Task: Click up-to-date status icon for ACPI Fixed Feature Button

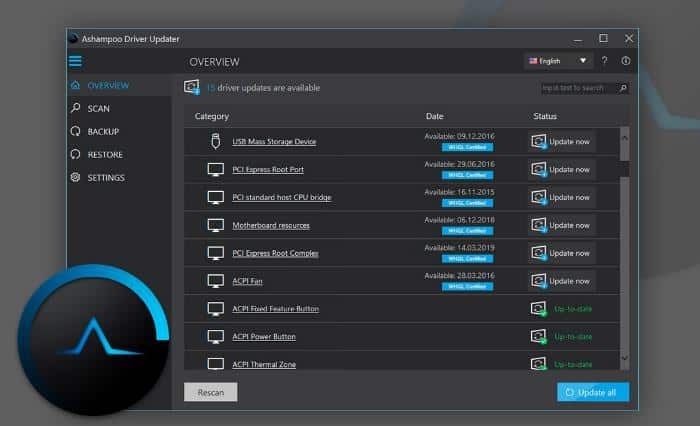Action: click(x=538, y=309)
